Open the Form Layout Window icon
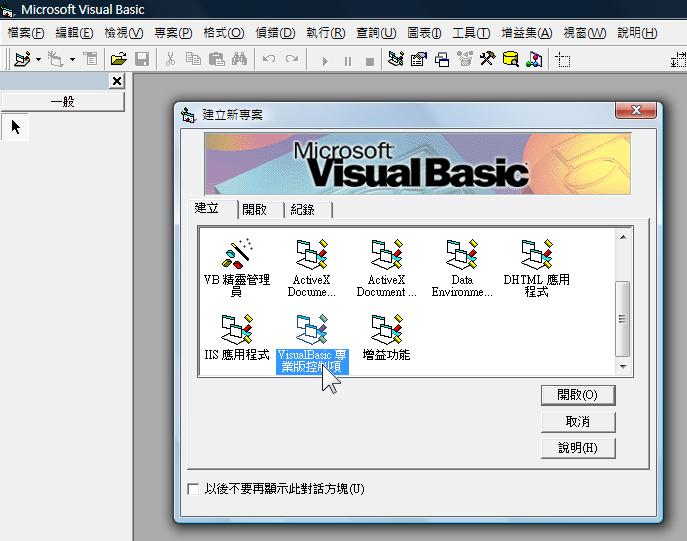The width and height of the screenshot is (687, 541). [442, 59]
